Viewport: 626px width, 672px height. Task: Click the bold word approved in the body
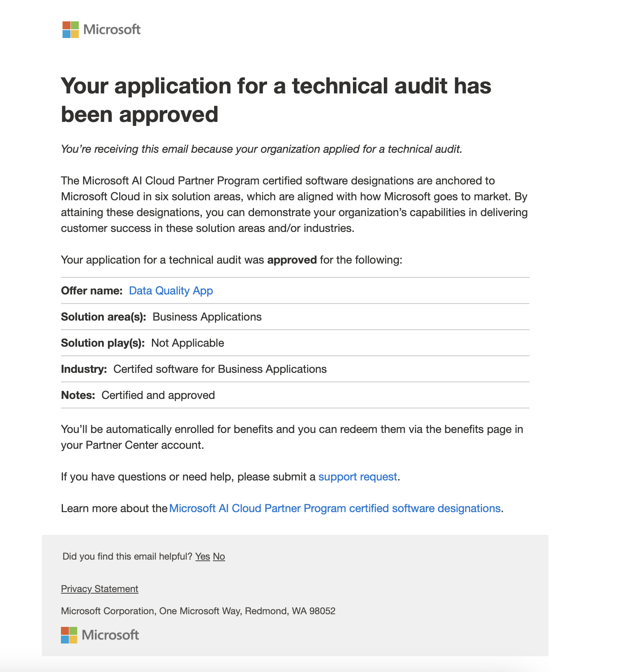point(292,260)
